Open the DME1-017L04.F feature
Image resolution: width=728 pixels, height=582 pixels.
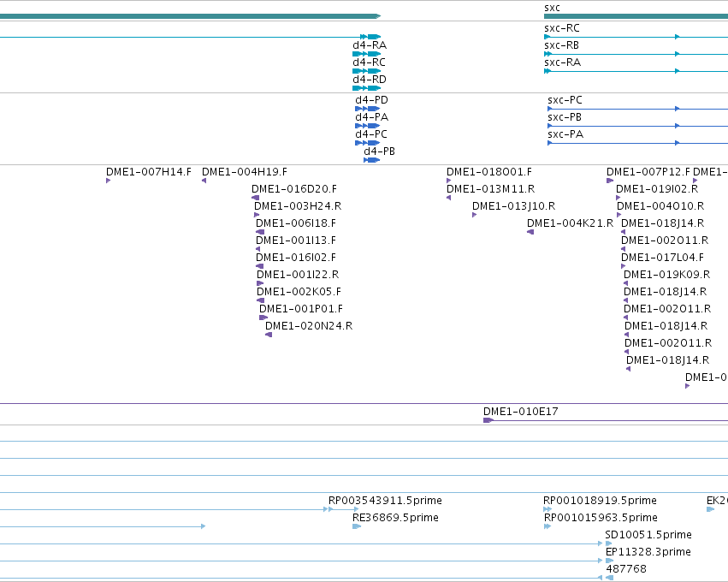click(x=623, y=267)
